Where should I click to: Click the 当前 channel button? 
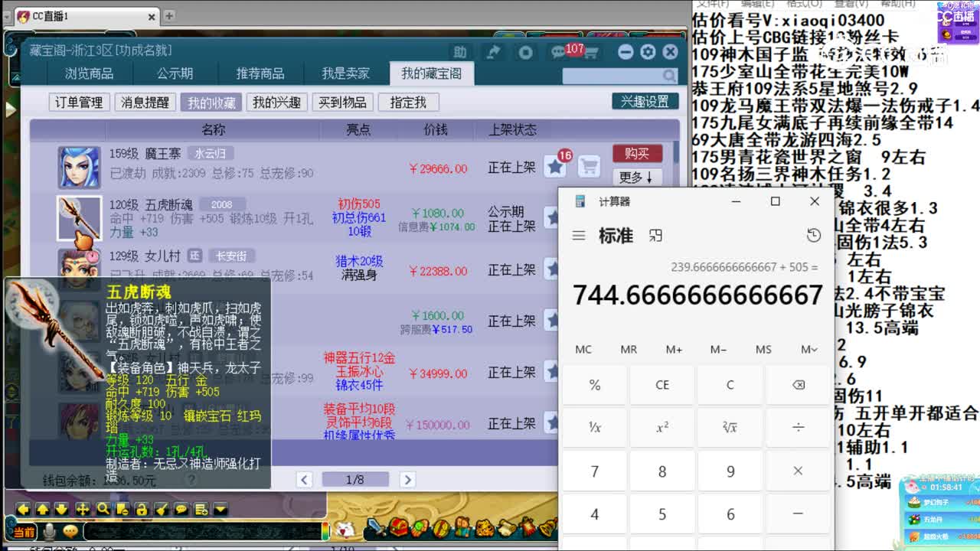click(23, 532)
